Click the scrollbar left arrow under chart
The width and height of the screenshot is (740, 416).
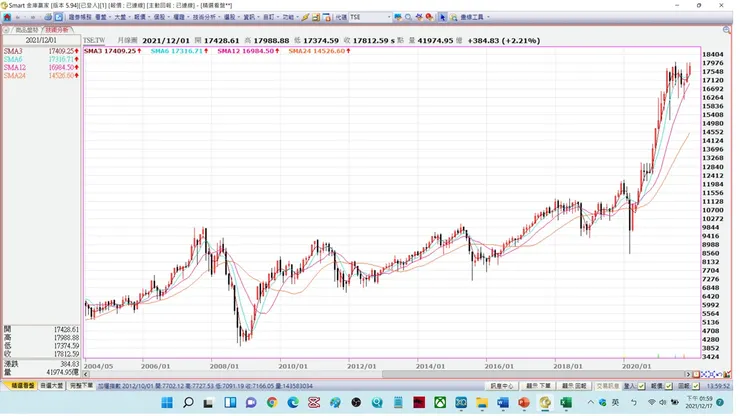[86, 374]
